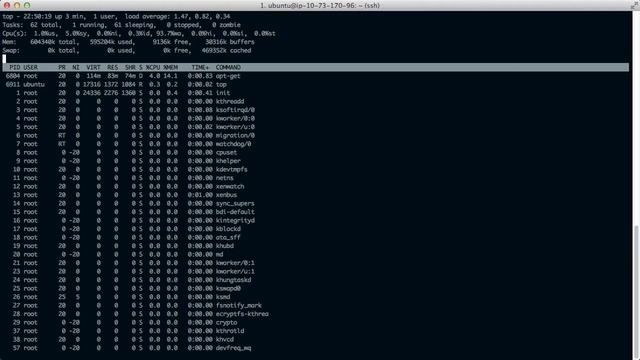Click the watchdog/0 process name
Image resolution: width=640 pixels, height=360 pixels.
pos(233,144)
